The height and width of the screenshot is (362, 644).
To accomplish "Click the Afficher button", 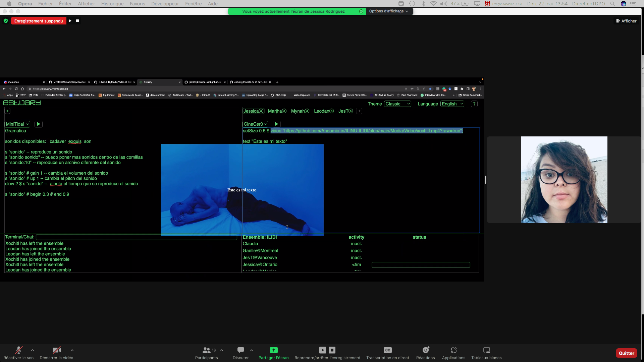I will pyautogui.click(x=626, y=21).
